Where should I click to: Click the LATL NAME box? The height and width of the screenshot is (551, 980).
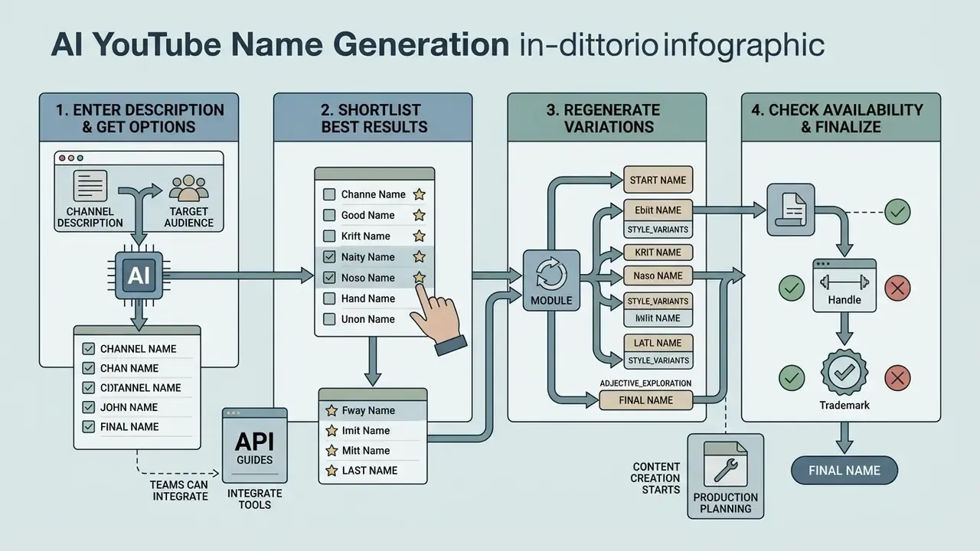click(658, 343)
